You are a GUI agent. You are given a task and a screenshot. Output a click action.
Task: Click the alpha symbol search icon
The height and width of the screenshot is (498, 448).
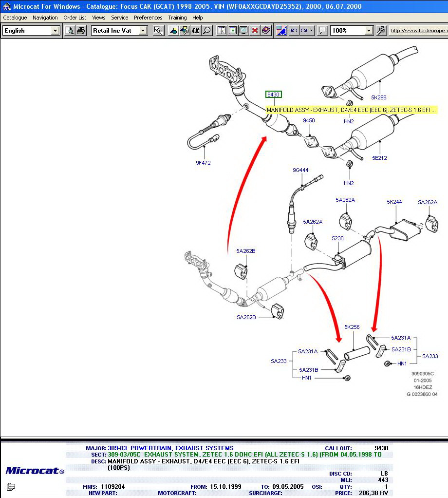(196, 31)
